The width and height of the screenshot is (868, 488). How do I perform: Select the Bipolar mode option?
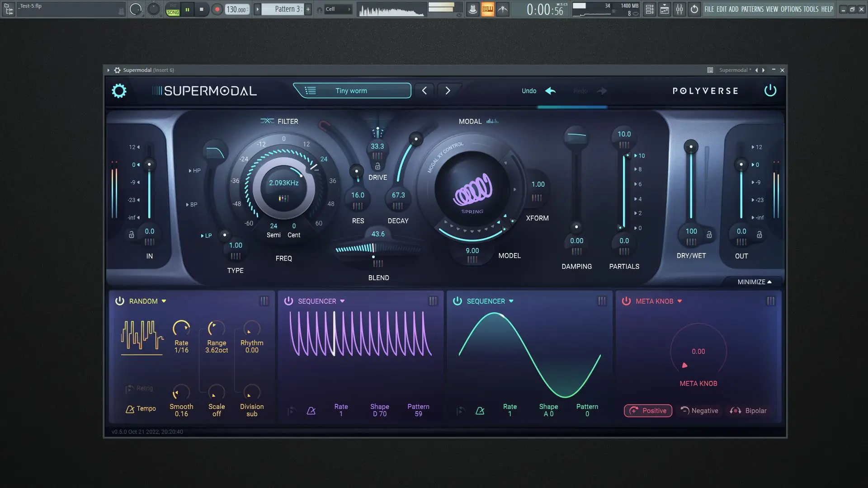pos(748,411)
